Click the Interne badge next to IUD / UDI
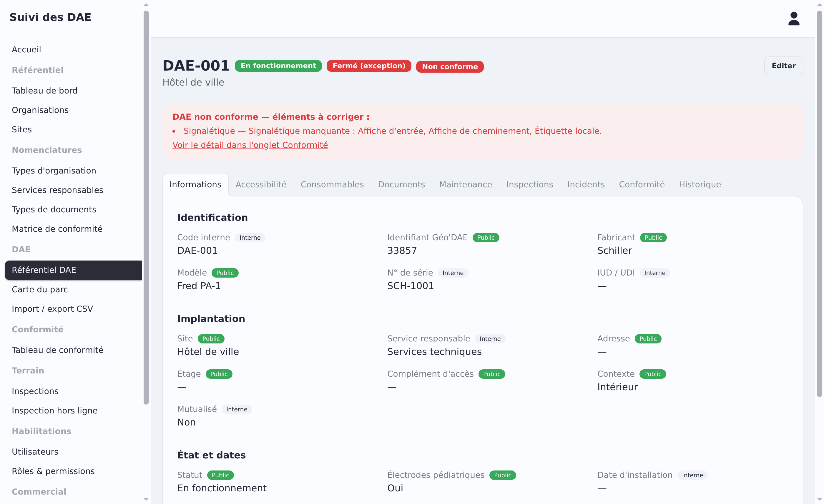This screenshot has height=504, width=824. click(x=654, y=273)
